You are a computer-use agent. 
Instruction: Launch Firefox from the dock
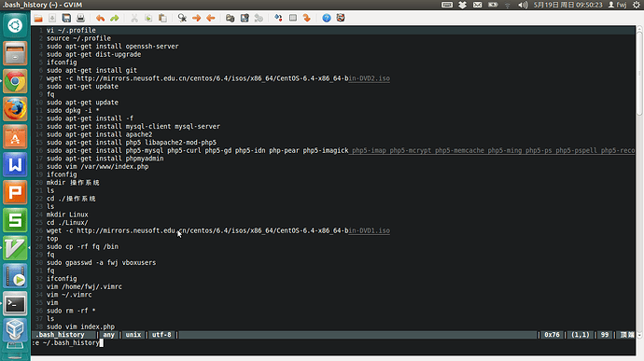15,109
